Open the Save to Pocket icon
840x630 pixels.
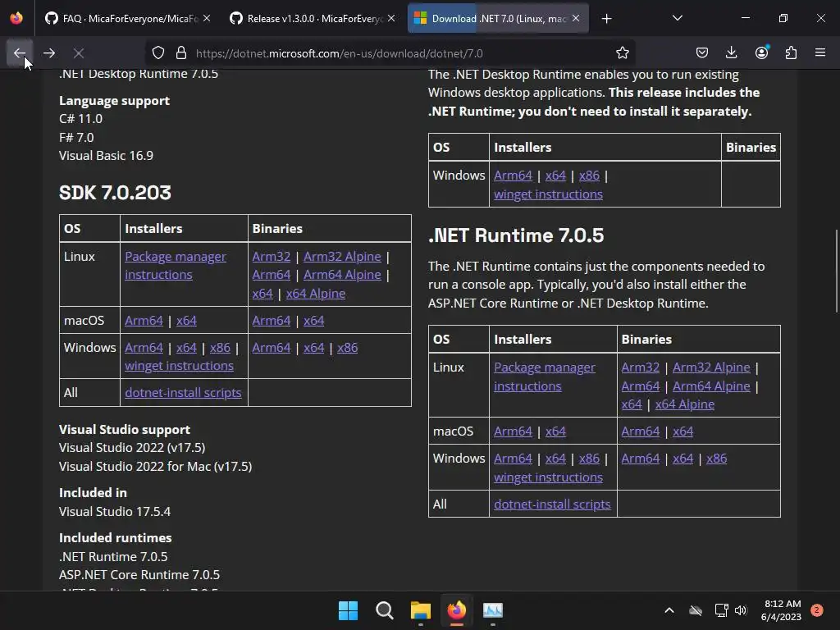[x=702, y=53]
